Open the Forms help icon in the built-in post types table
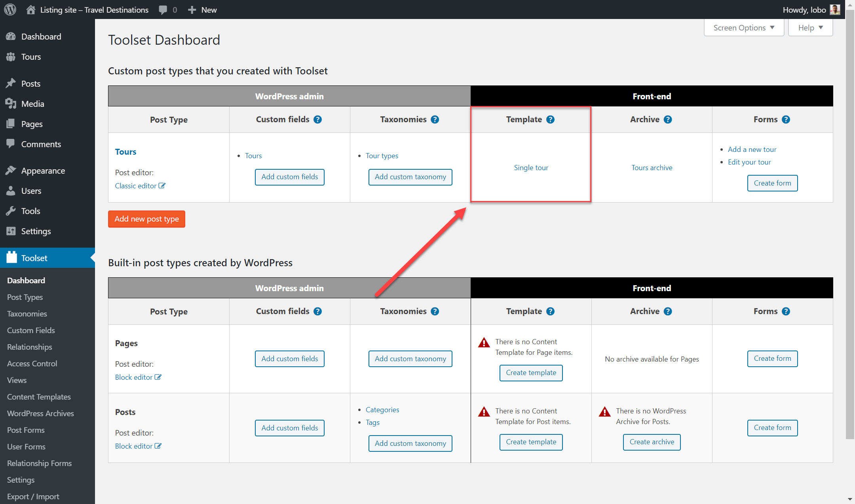This screenshot has width=855, height=504. pyautogui.click(x=786, y=311)
